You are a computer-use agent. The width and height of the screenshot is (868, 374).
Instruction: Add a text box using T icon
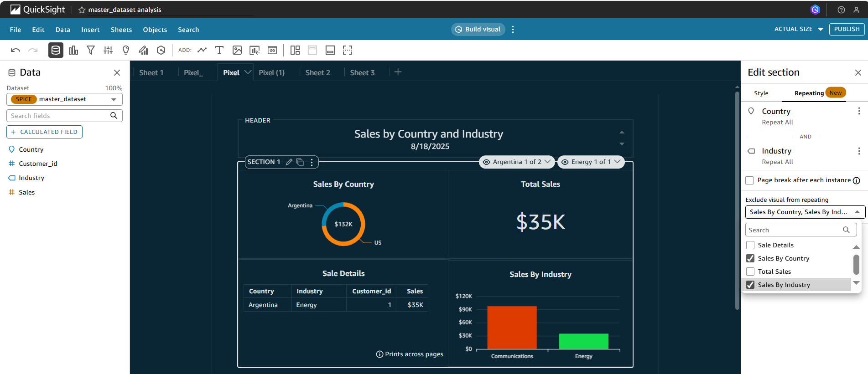[219, 50]
